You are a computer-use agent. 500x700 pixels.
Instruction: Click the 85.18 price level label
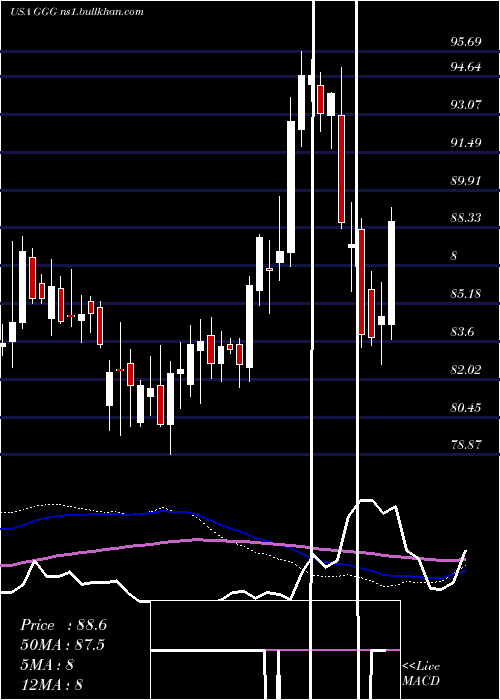pos(466,294)
